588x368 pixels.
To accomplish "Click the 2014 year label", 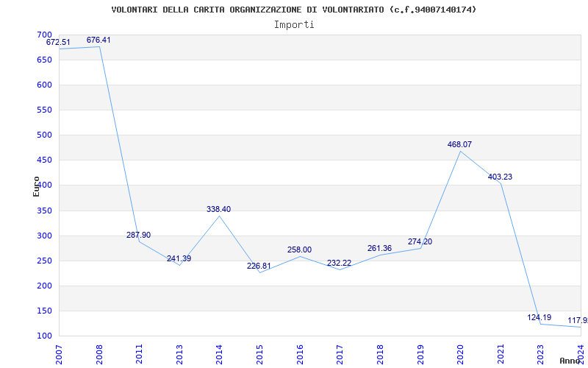I will point(219,355).
